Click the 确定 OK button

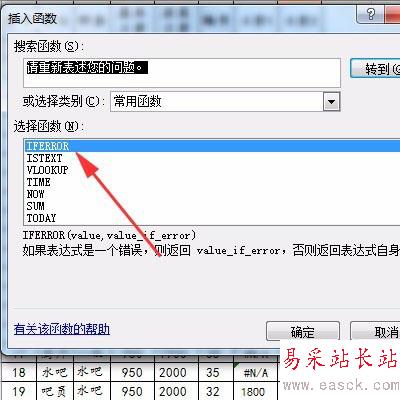pyautogui.click(x=303, y=331)
